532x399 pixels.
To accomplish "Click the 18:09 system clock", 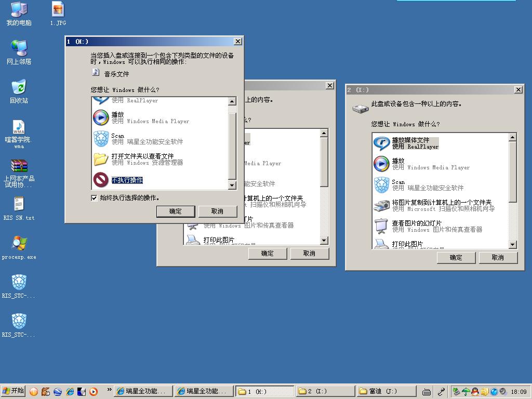I will [x=519, y=392].
